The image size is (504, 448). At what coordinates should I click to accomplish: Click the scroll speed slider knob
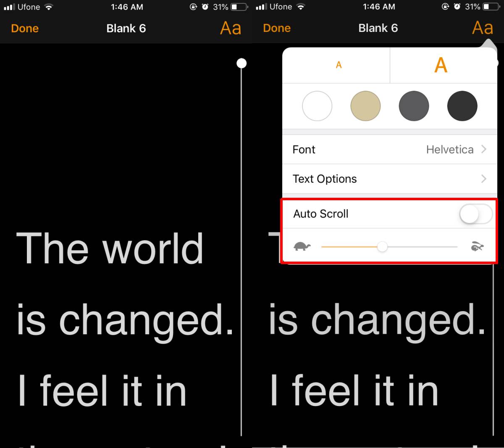click(x=382, y=246)
